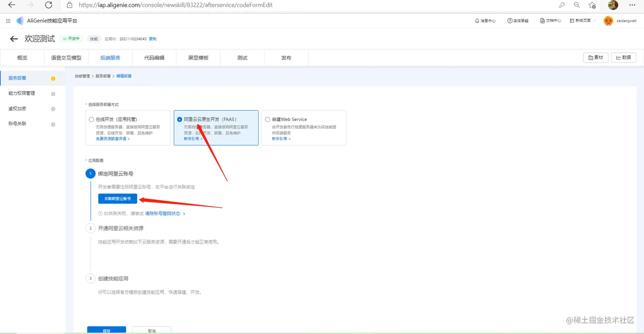644x334 pixels.
Task: Open 新手引导 link under 自建Web Service
Action: pyautogui.click(x=281, y=139)
